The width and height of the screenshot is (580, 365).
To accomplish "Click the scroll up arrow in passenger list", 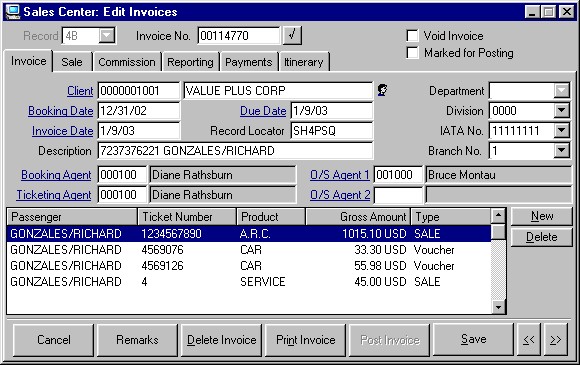I will [x=498, y=215].
